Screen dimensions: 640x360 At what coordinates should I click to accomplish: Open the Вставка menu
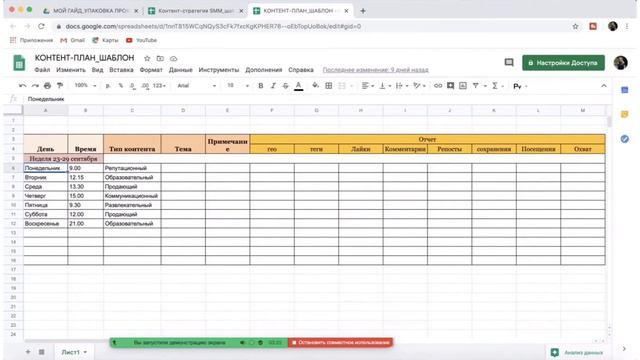point(121,70)
